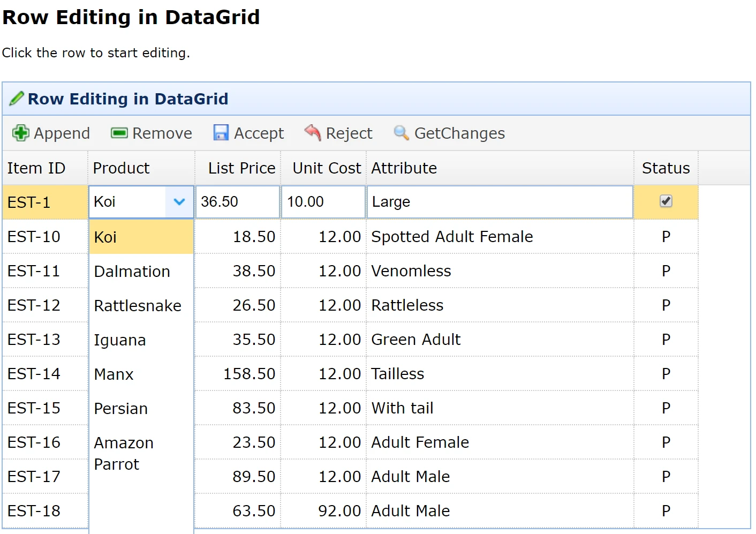Select the EST-12 item ID cell
Image resolution: width=756 pixels, height=534 pixels.
click(x=45, y=305)
